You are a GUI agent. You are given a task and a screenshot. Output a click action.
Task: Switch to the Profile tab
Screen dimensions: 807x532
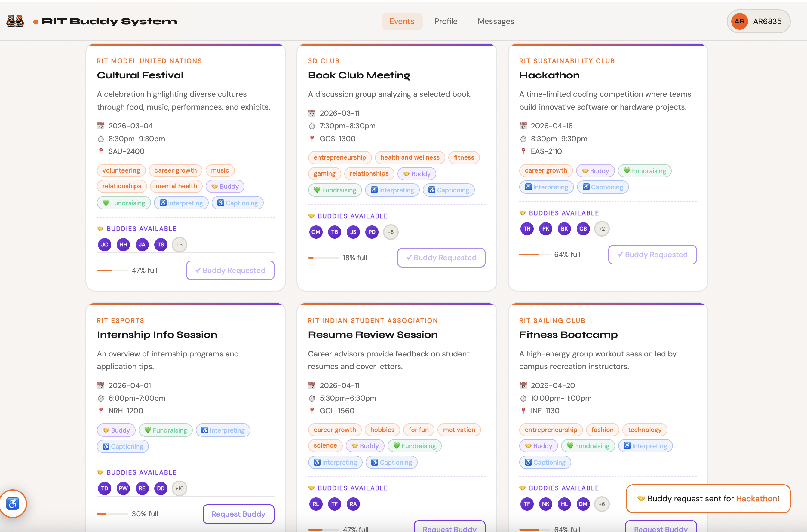pyautogui.click(x=446, y=21)
